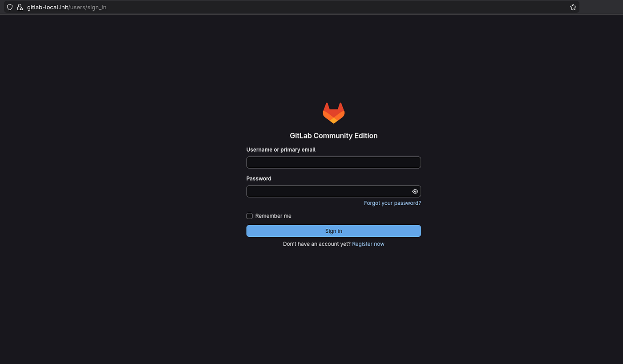Open the Forgot your password link

click(392, 203)
